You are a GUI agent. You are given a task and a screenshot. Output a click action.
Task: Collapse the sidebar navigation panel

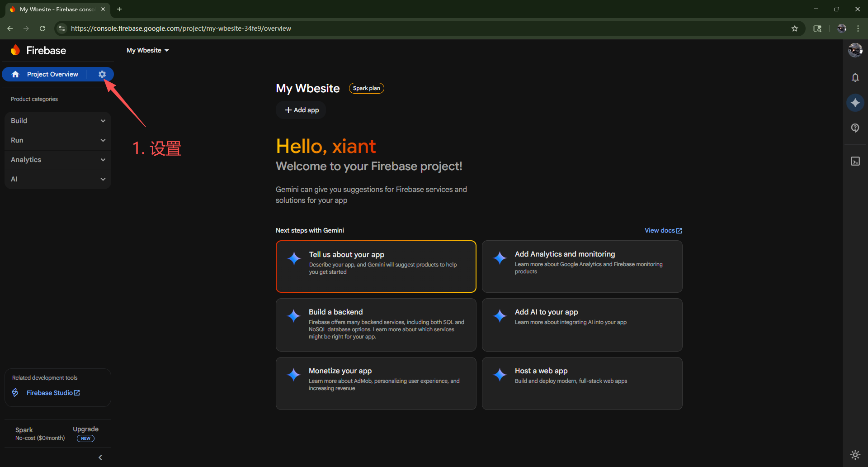click(x=100, y=457)
